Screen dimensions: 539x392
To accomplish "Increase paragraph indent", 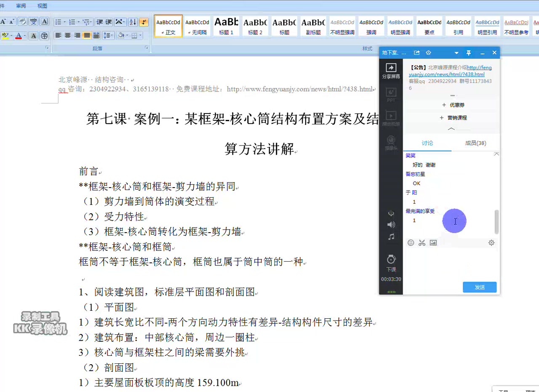I will click(109, 22).
